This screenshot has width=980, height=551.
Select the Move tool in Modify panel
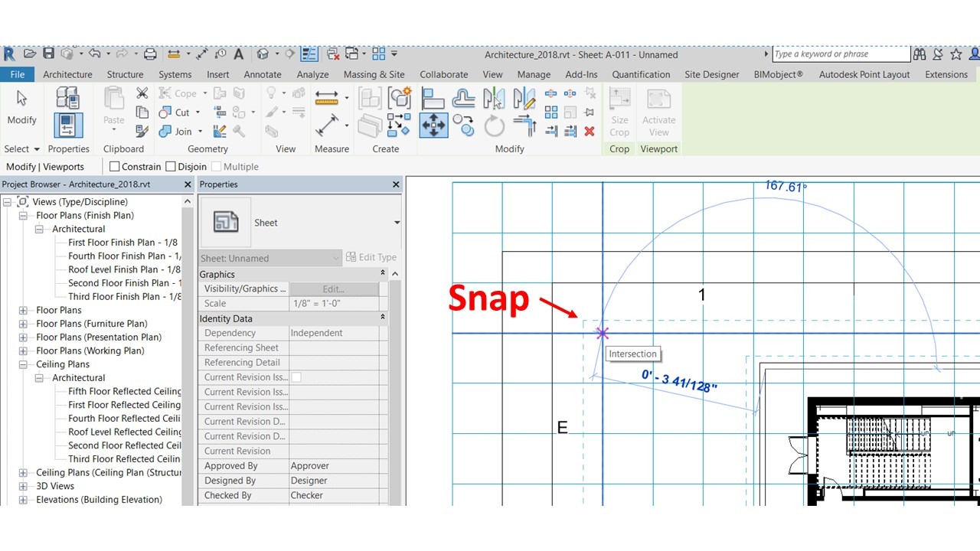433,125
